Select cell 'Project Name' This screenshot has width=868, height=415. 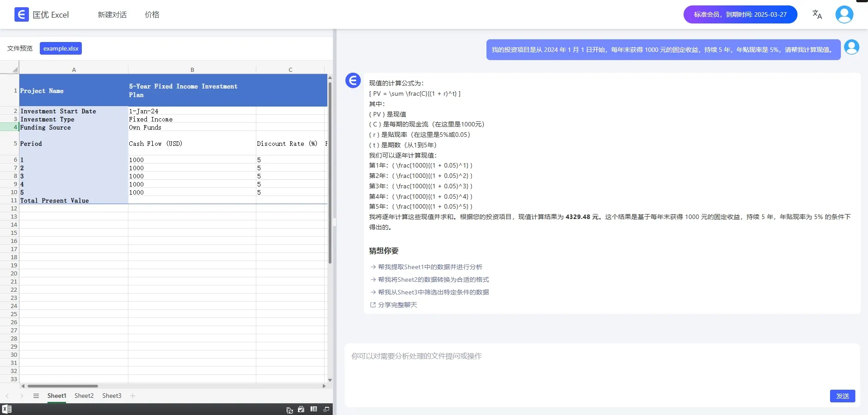click(74, 90)
